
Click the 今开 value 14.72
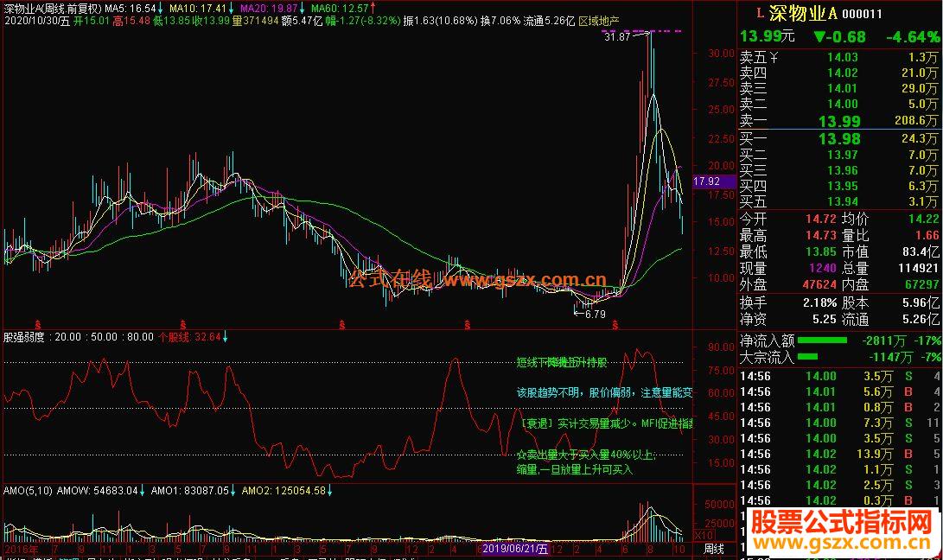click(x=821, y=219)
